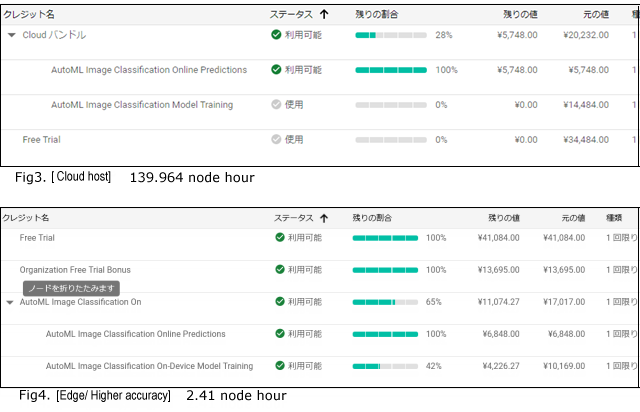
Task: Click 1 回限り type for On-Device Training
Action: [x=622, y=366]
